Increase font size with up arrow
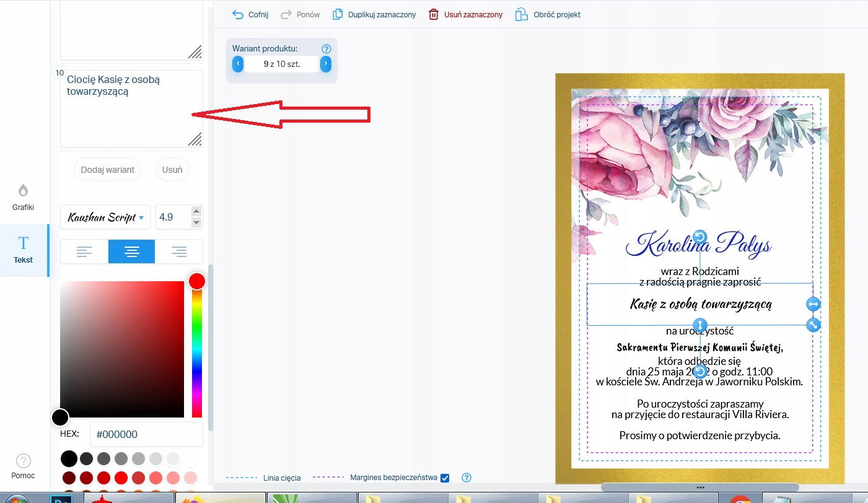Viewport: 868px width, 503px height. coord(196,212)
